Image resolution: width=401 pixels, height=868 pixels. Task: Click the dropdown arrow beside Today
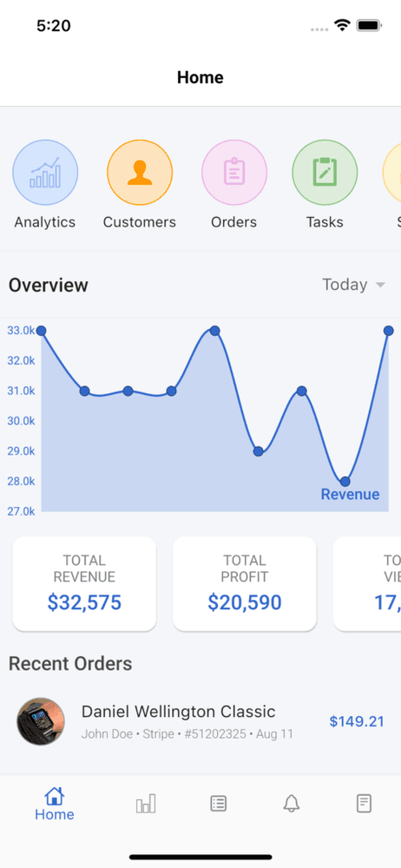click(x=380, y=285)
